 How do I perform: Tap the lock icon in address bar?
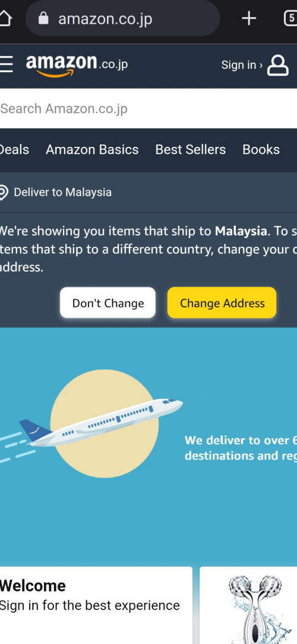[x=43, y=18]
